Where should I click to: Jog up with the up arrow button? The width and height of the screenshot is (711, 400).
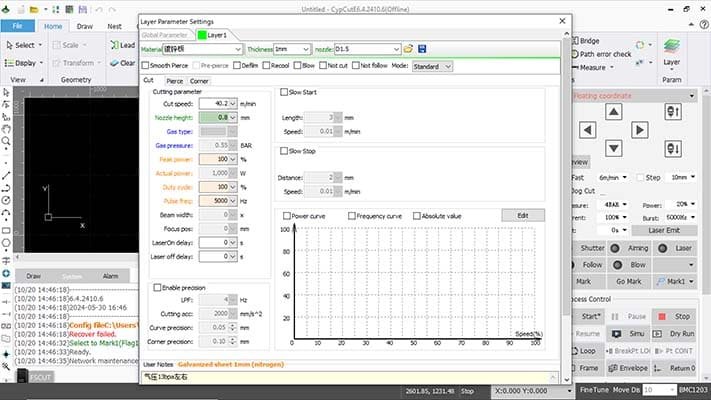point(614,112)
